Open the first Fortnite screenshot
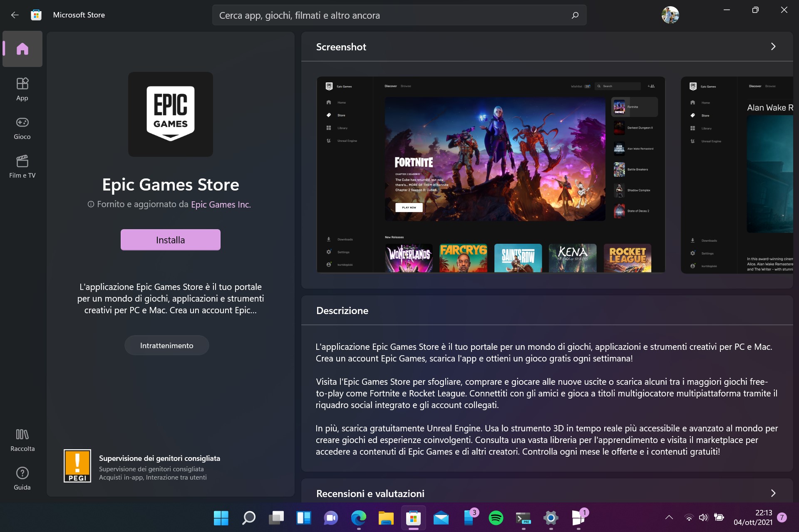Viewport: 799px width, 532px height. 491,175
